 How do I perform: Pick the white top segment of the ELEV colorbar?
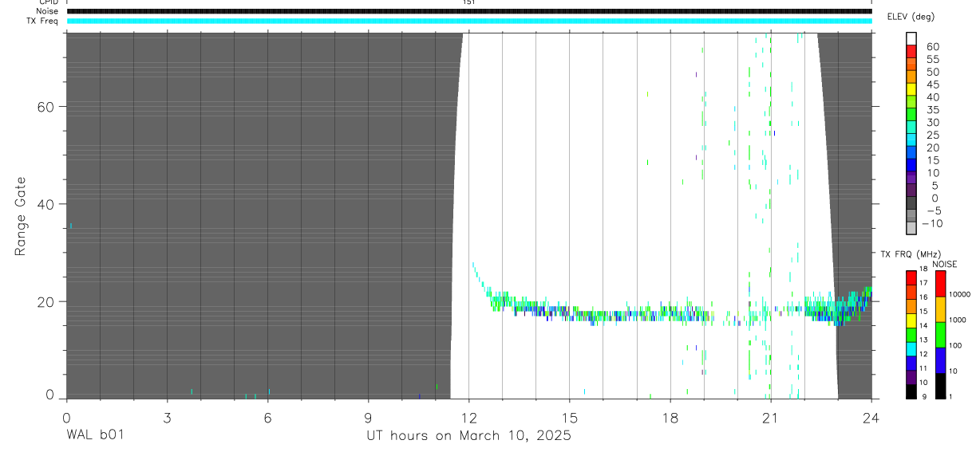pyautogui.click(x=911, y=39)
